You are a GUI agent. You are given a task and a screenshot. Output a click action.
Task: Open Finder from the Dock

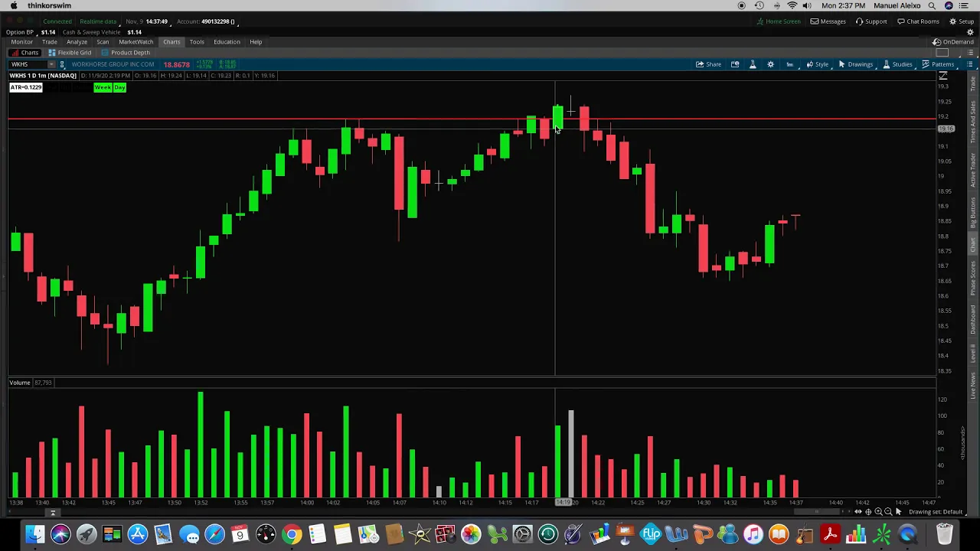[x=34, y=534]
